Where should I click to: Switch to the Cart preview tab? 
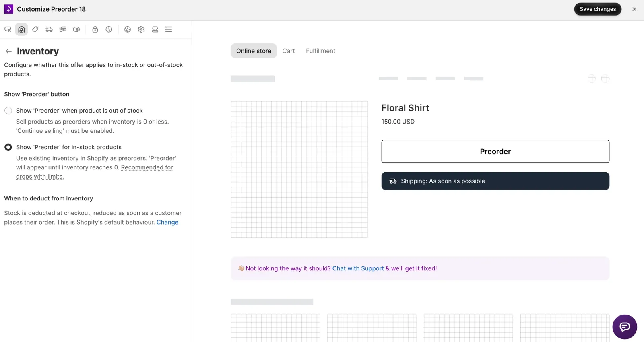coord(289,51)
